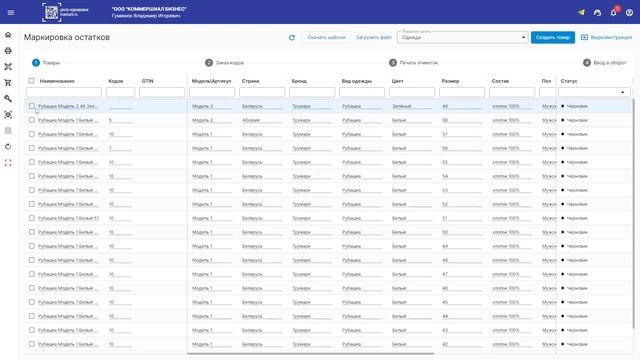Click the Вид одежды filter field
Screen dimensions: 640x360
tap(362, 92)
